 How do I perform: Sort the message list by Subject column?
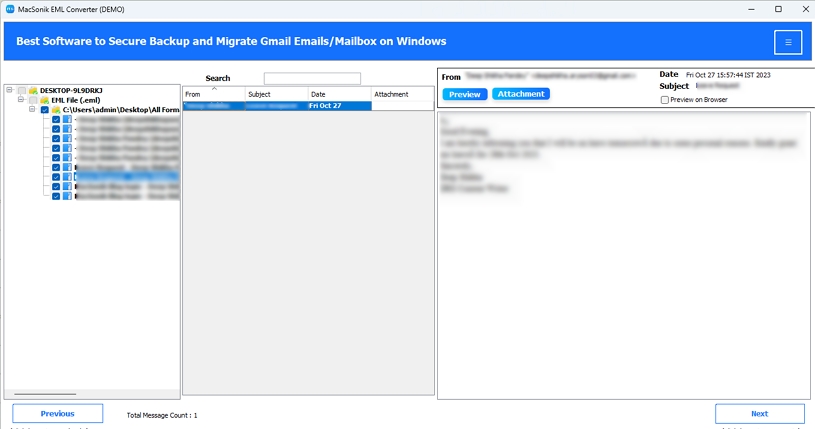coord(277,94)
